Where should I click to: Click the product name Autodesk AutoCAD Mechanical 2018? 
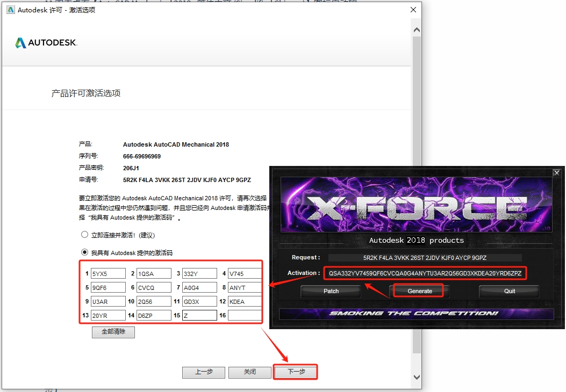point(176,144)
